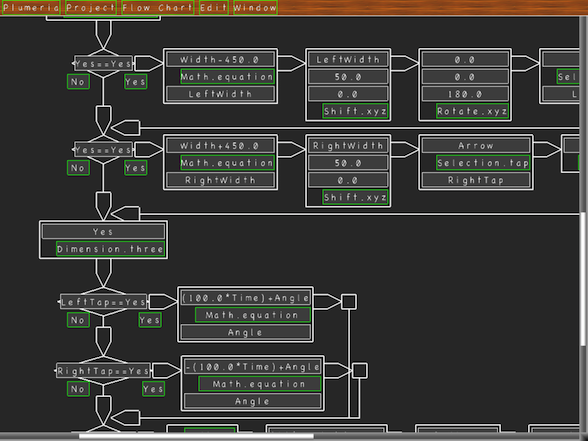The image size is (588, 441).
Task: Edit the topmost 0.0 field in the Rotate node
Action: tap(465, 60)
